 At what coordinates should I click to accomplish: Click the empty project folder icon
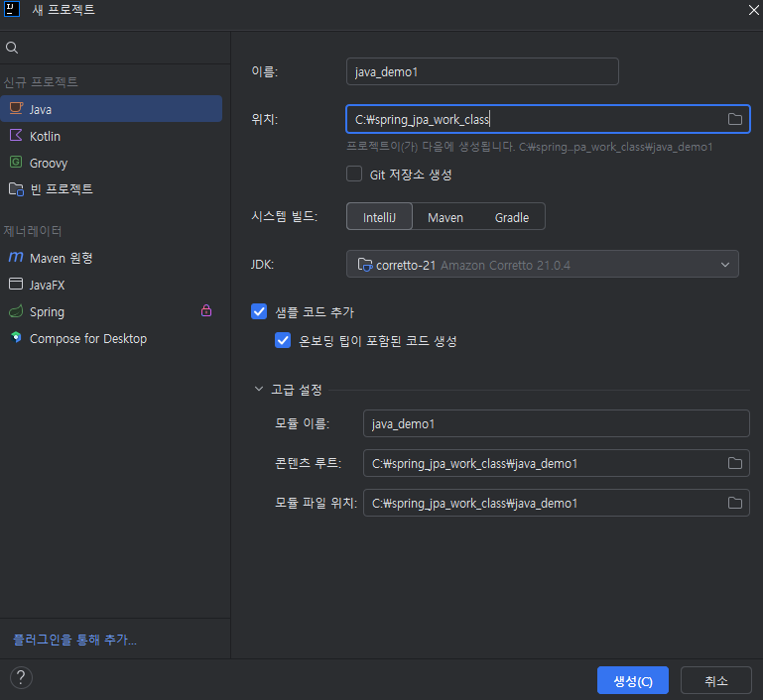(16, 189)
